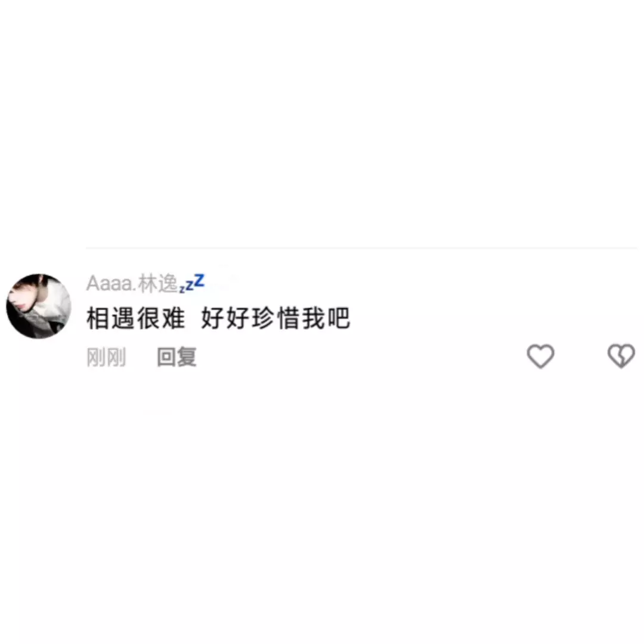Click the phrase 好好珍惜我吧 in the comment

pyautogui.click(x=275, y=318)
